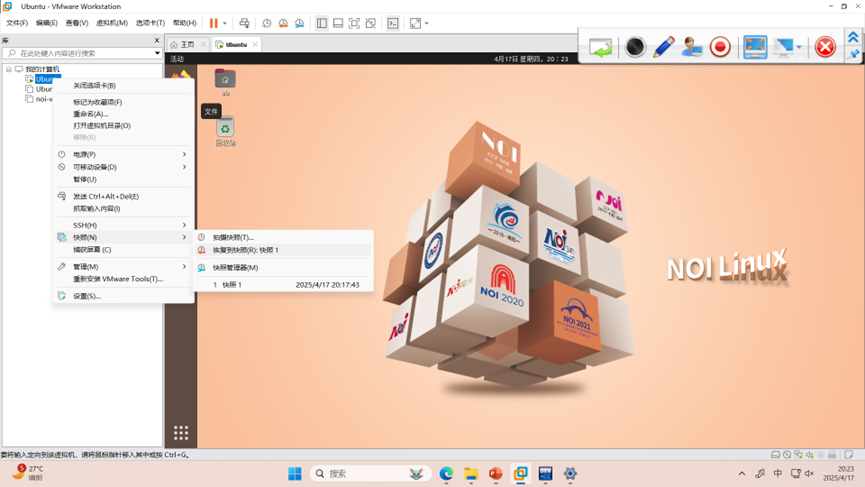Close the Ubuntu tab
The height and width of the screenshot is (487, 865).
tap(255, 45)
